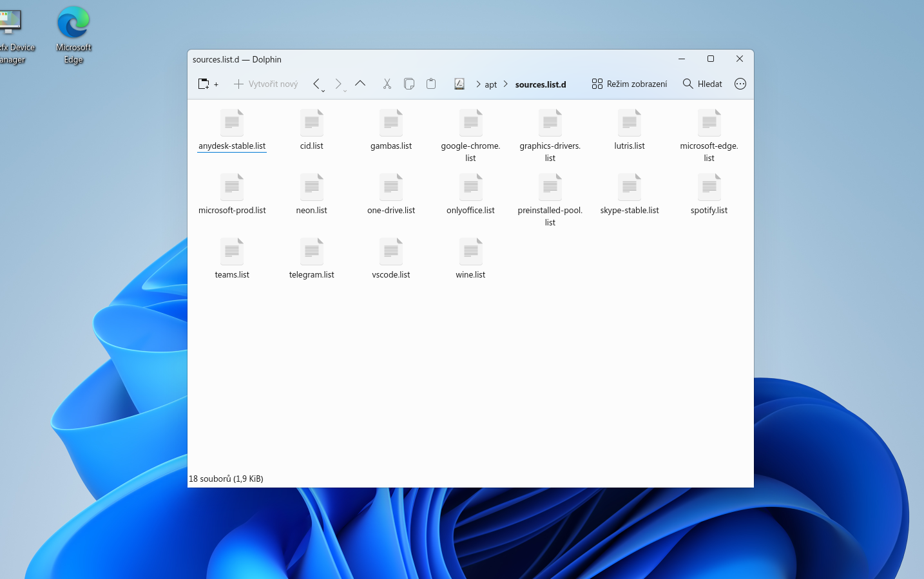The image size is (924, 579).
Task: Click the spotify.list filename label
Action: (709, 211)
